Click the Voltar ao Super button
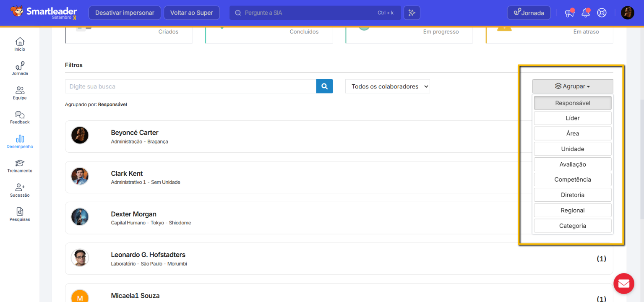644x302 pixels. coord(191,13)
